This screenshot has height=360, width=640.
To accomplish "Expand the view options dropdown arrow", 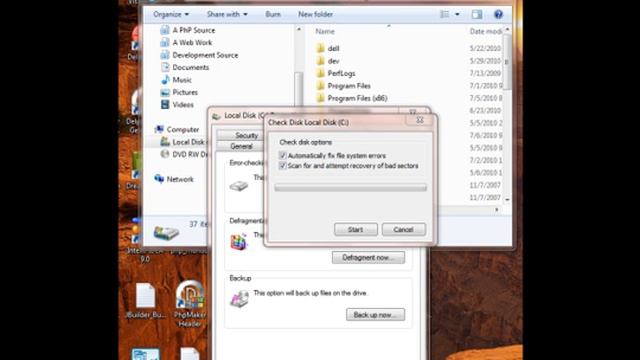I will point(457,14).
